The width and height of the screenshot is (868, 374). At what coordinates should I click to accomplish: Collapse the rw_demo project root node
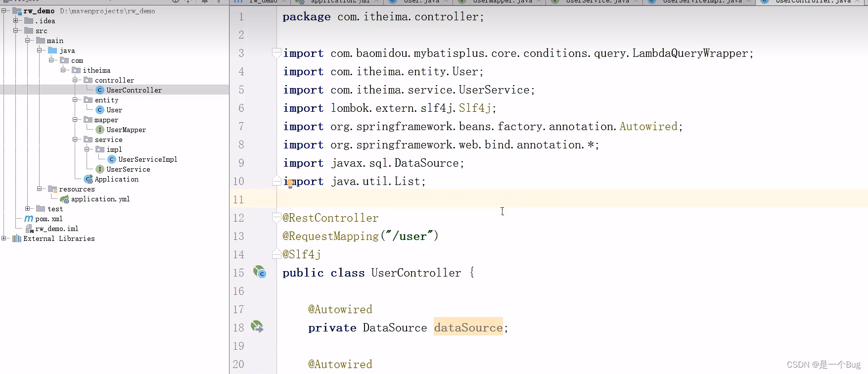pyautogui.click(x=4, y=10)
